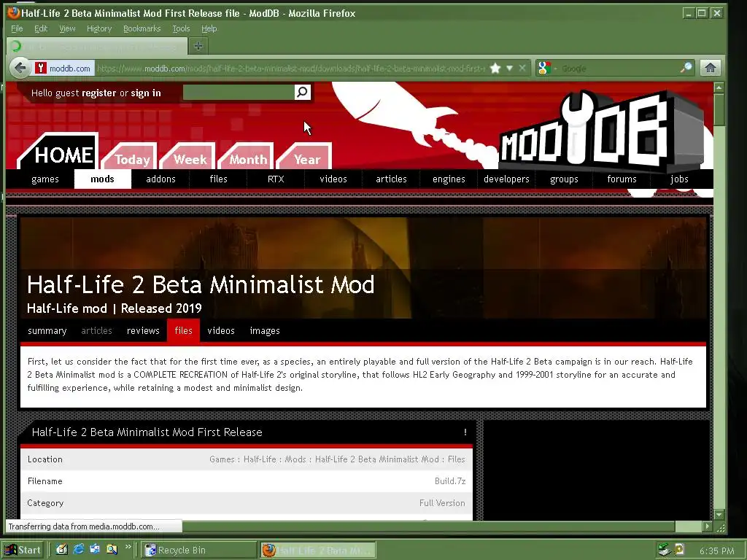Open the Edit menu

point(41,28)
